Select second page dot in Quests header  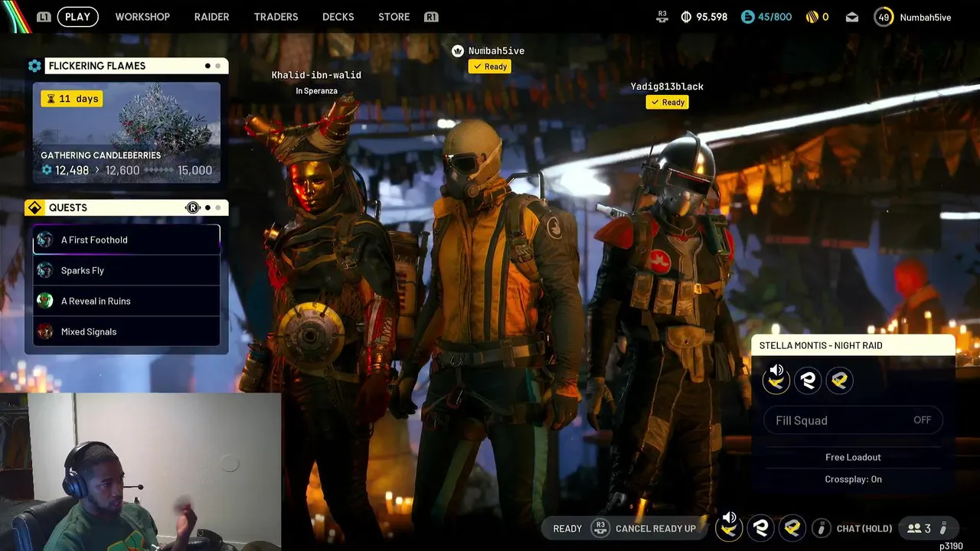pyautogui.click(x=217, y=207)
